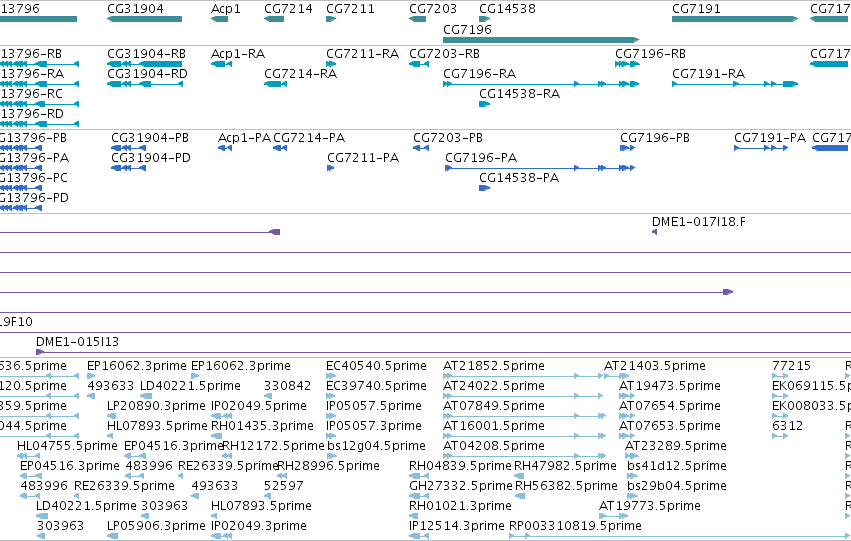The image size is (851, 541).
Task: Select EST AT19773.5prime label
Action: [650, 506]
